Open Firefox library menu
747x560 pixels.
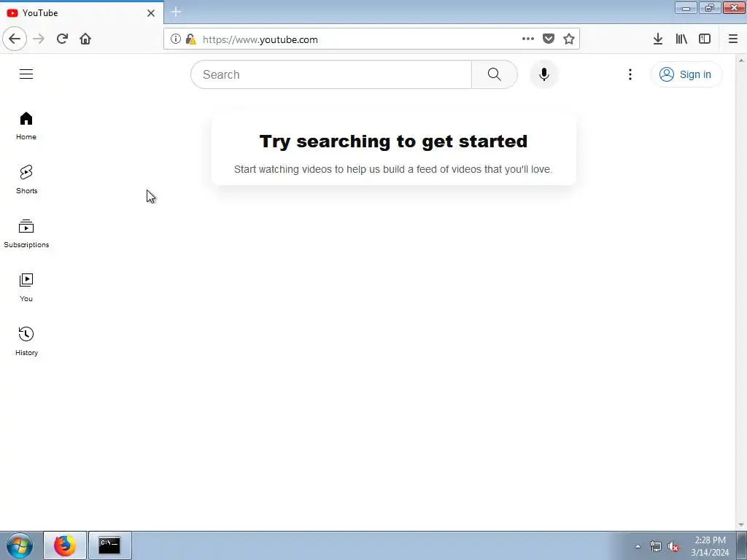681,39
